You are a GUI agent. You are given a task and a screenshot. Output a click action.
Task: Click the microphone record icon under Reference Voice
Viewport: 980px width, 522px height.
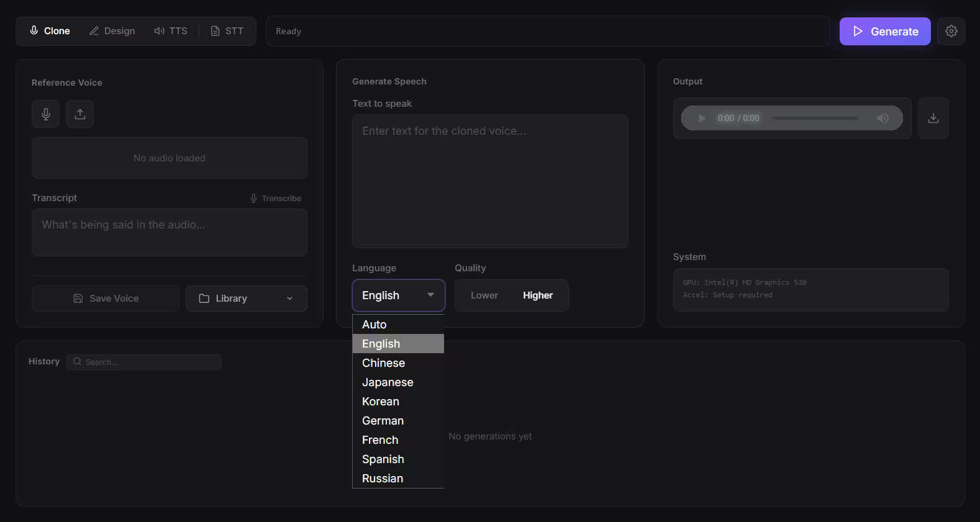coord(45,114)
